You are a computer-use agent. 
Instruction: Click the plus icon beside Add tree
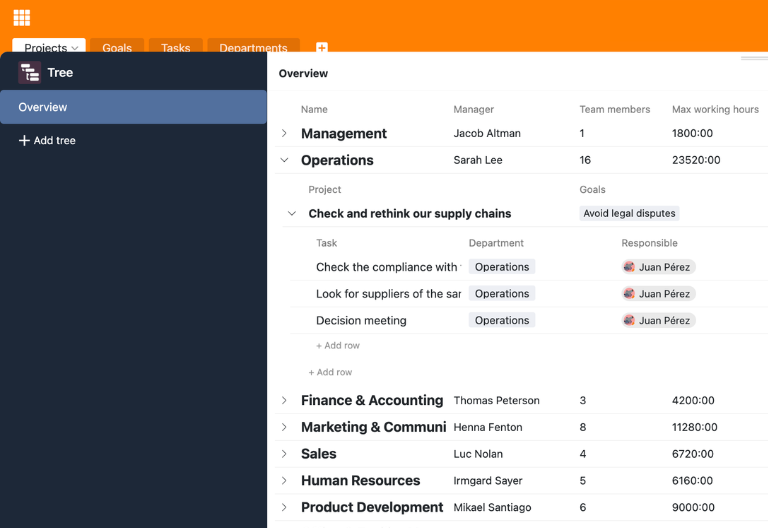[24, 141]
